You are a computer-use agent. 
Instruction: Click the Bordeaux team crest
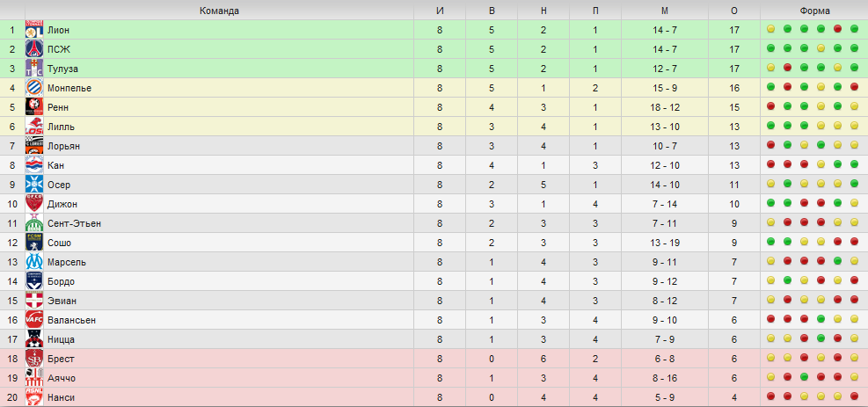pos(34,281)
